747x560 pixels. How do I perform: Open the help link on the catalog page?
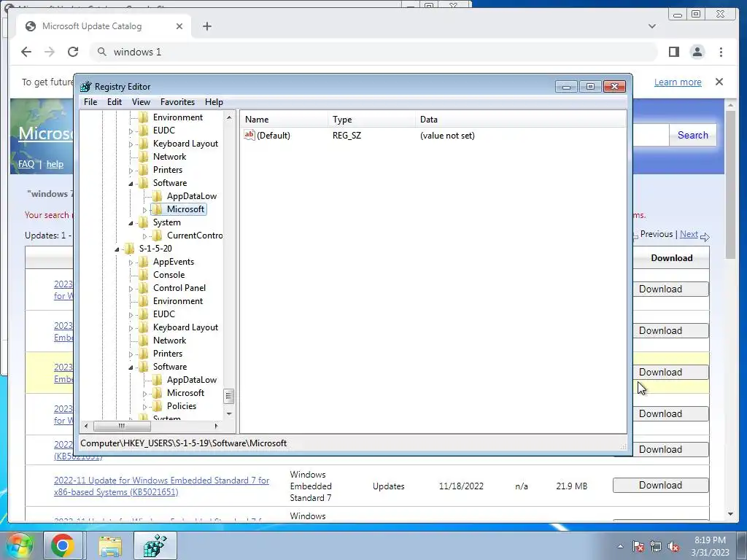(55, 164)
